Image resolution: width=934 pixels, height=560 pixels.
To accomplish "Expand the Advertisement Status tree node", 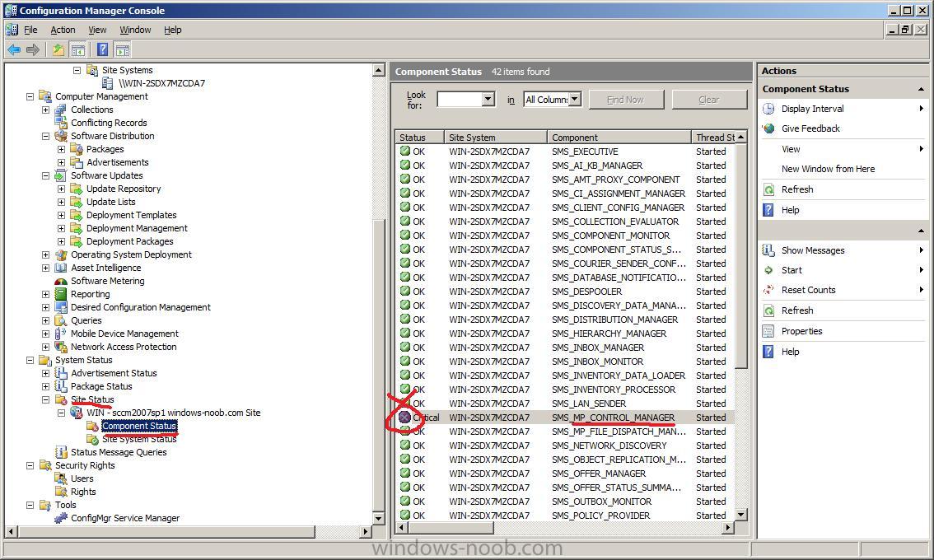I will point(45,373).
